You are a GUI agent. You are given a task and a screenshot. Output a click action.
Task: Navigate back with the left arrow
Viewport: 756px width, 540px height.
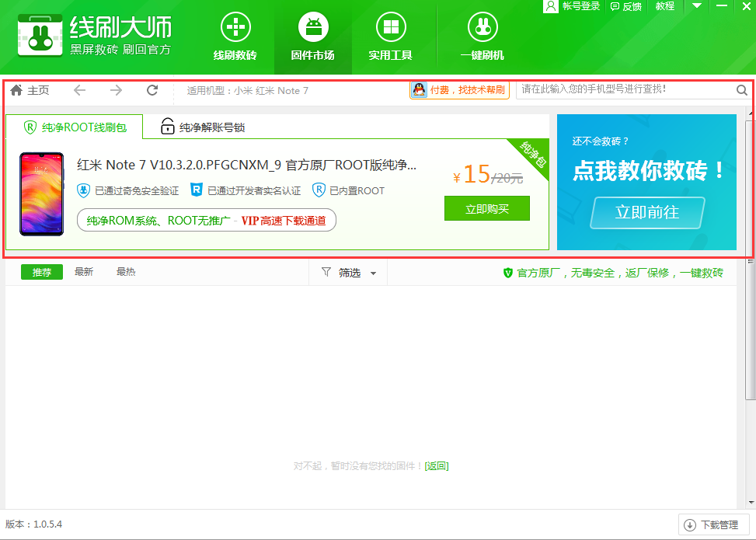79,90
